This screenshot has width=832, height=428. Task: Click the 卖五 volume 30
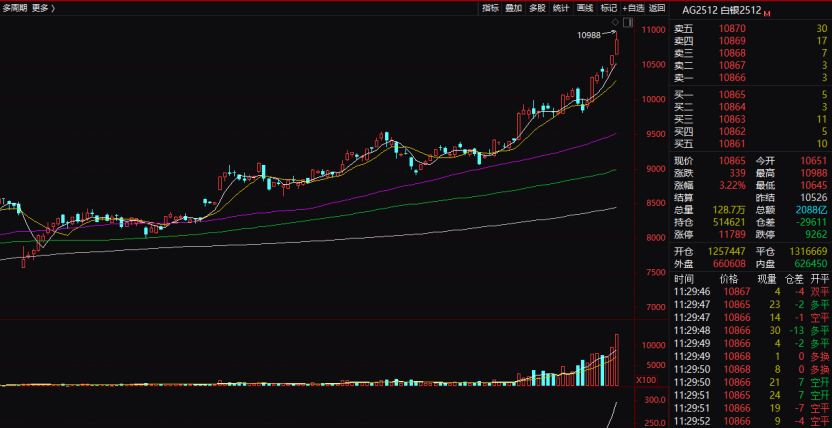(x=822, y=29)
